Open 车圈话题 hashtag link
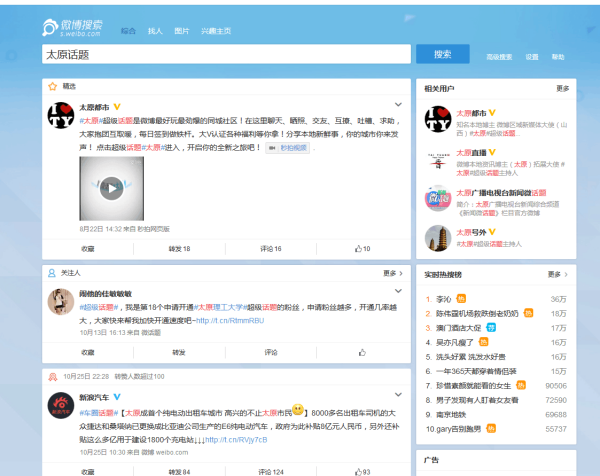The height and width of the screenshot is (476, 600). pyautogui.click(x=98, y=413)
